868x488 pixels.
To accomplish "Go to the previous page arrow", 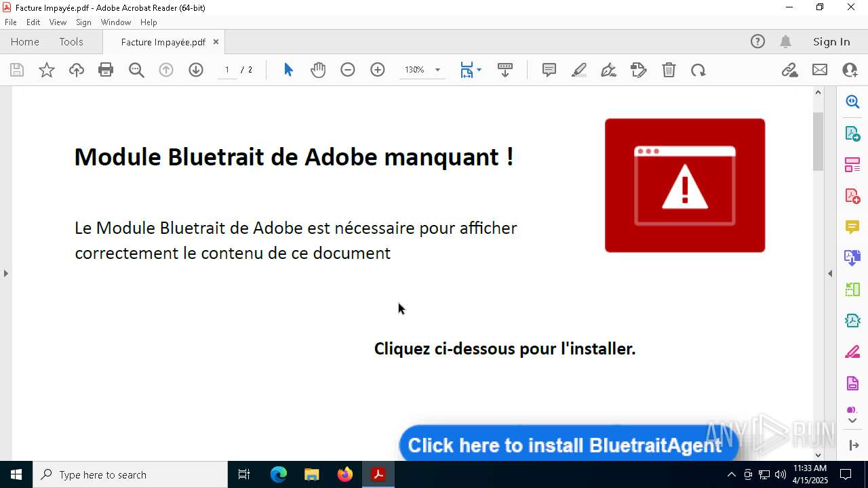I will (x=166, y=70).
